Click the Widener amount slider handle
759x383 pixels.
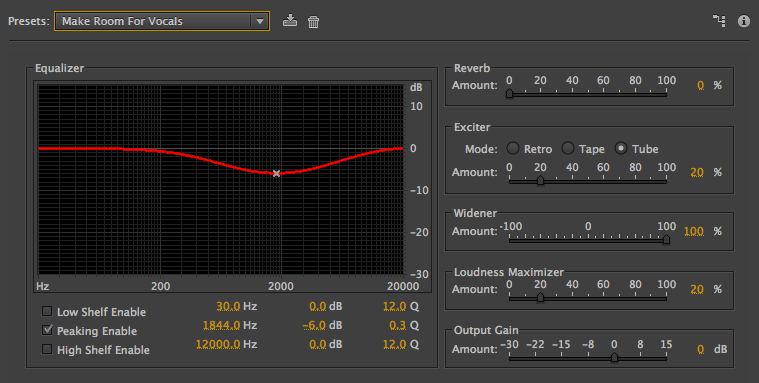pos(667,239)
